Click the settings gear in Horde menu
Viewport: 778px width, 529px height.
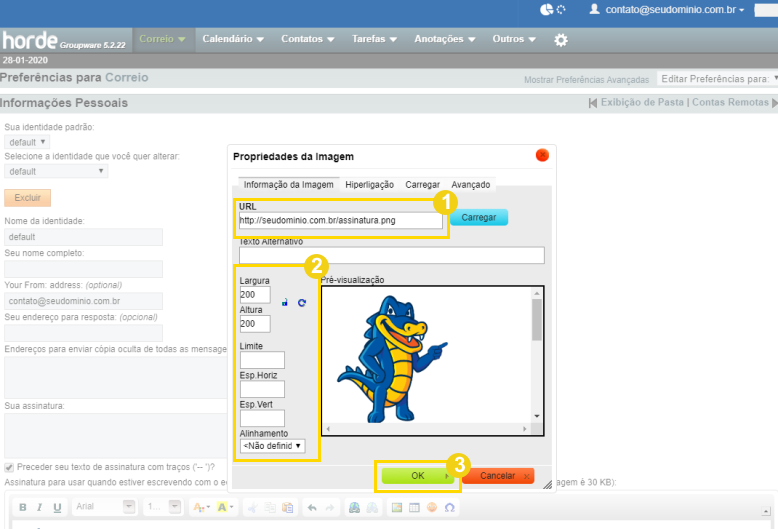click(561, 40)
